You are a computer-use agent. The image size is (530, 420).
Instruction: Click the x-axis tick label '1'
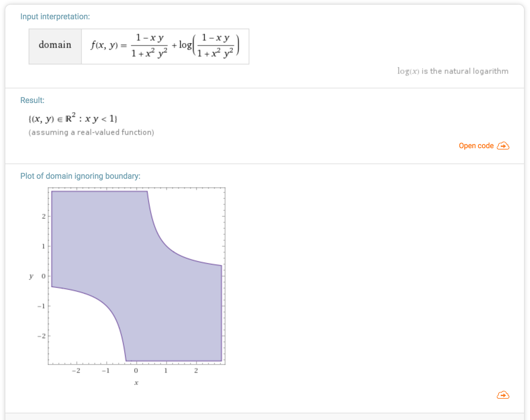[166, 370]
